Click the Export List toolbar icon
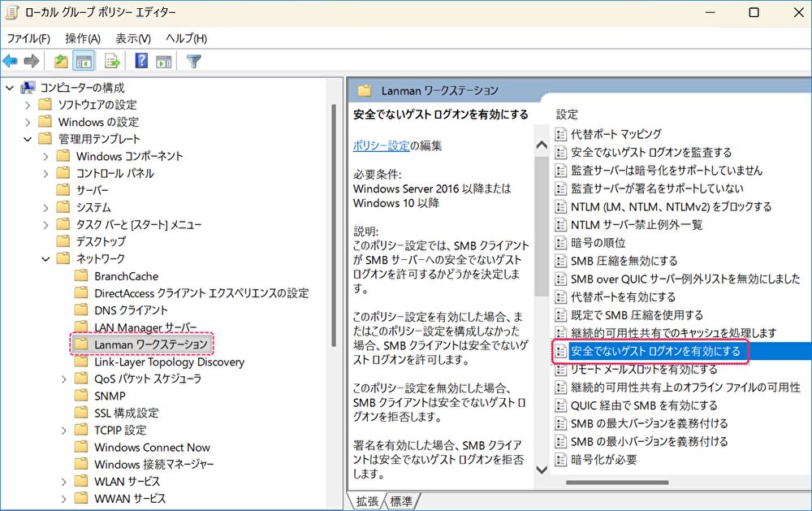This screenshot has height=511, width=812. point(112,61)
